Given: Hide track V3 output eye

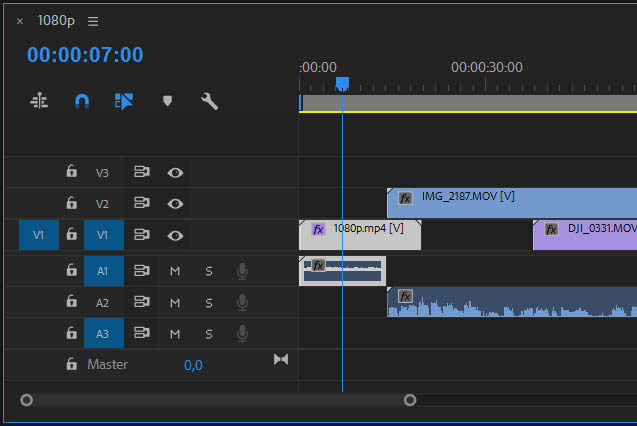Looking at the screenshot, I should click(175, 173).
